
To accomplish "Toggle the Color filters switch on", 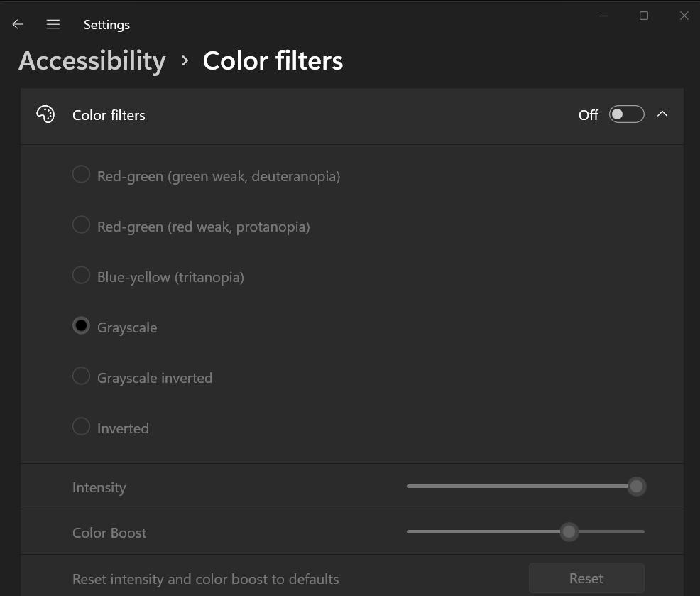I will [x=626, y=114].
